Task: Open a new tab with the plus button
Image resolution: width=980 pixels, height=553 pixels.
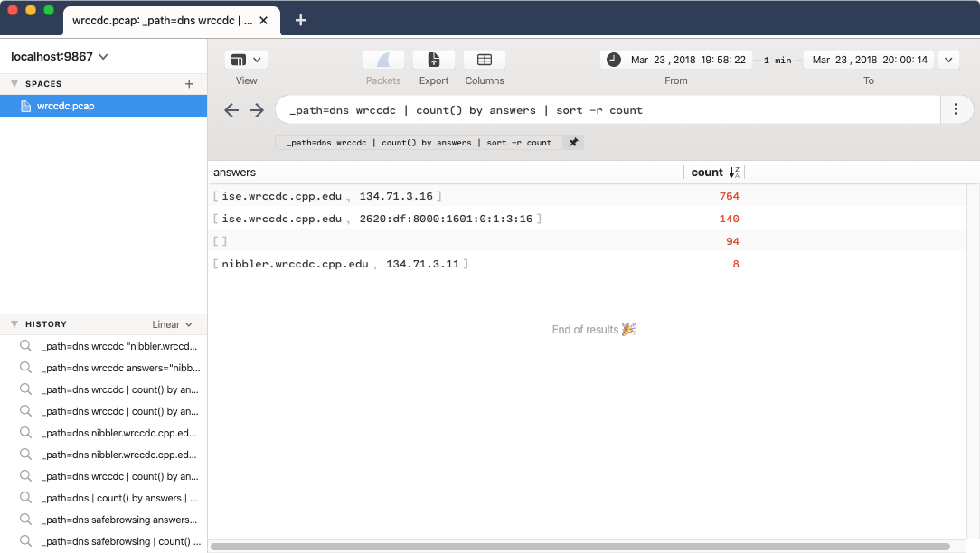Action: pos(300,19)
